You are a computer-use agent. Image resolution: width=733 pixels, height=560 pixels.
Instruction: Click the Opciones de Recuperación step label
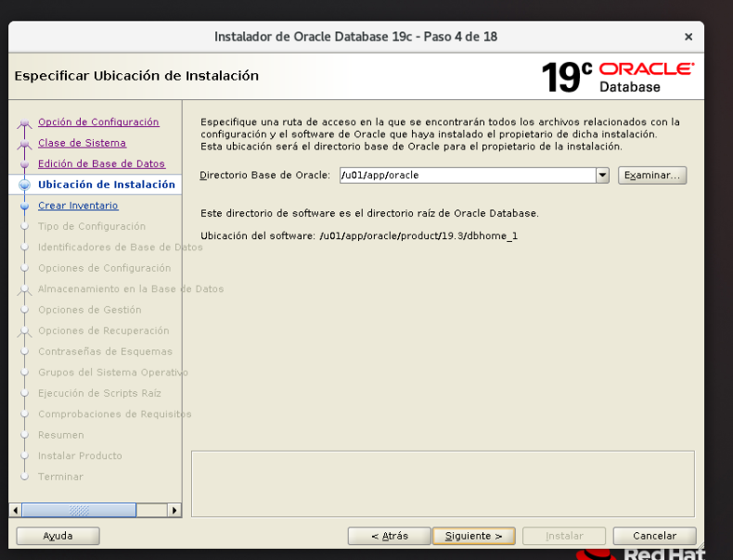103,331
